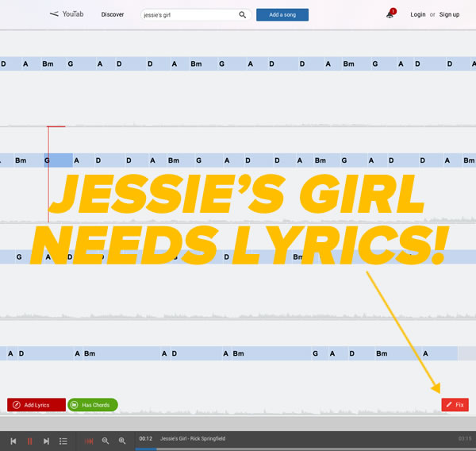Image resolution: width=476 pixels, height=451 pixels.
Task: Pause the song playback
Action: (x=30, y=441)
